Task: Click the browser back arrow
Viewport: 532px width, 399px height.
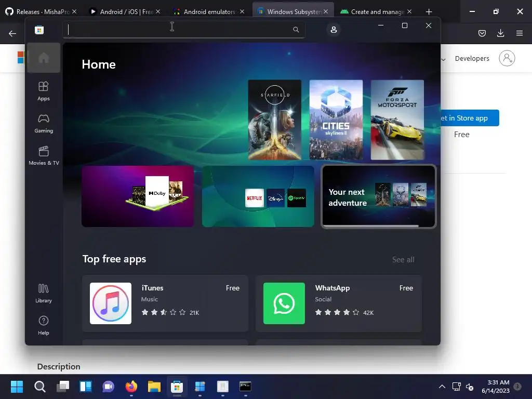Action: coord(12,33)
